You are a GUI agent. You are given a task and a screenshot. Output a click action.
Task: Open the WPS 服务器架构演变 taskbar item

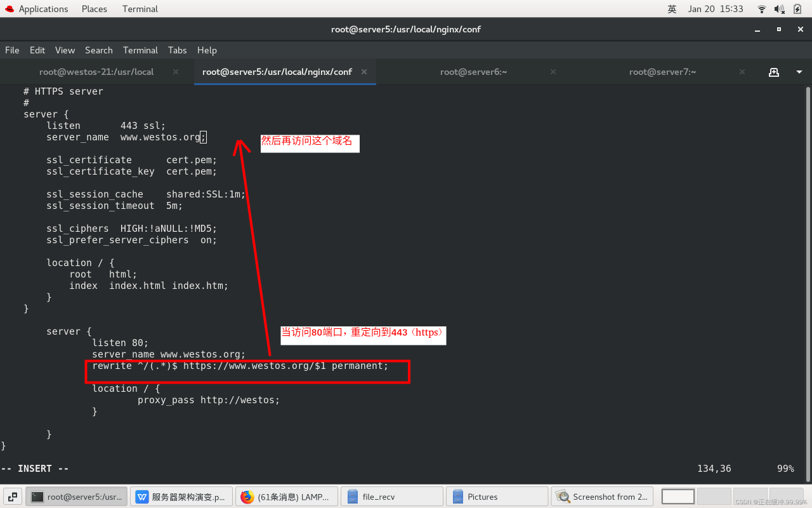(181, 497)
